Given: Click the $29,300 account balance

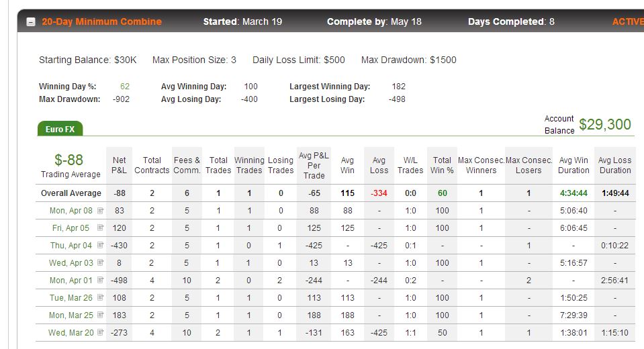Looking at the screenshot, I should pos(605,124).
